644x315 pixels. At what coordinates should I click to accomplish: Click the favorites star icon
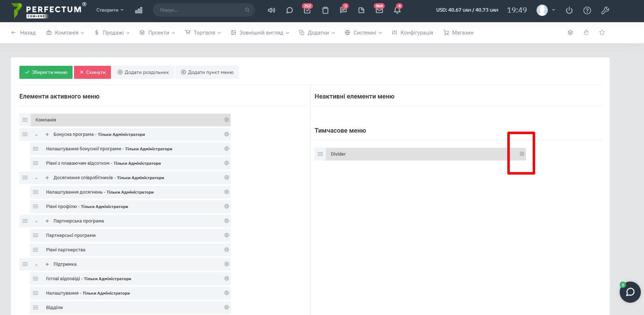[x=602, y=32]
